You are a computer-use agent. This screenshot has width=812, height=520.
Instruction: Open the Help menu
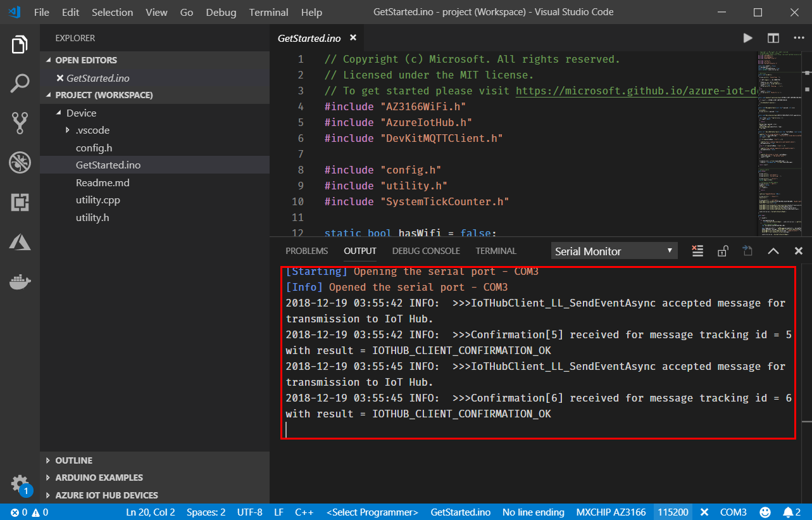(311, 12)
